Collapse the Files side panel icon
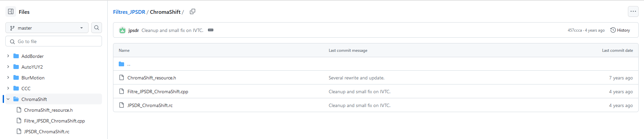644x139 pixels. click(x=11, y=11)
